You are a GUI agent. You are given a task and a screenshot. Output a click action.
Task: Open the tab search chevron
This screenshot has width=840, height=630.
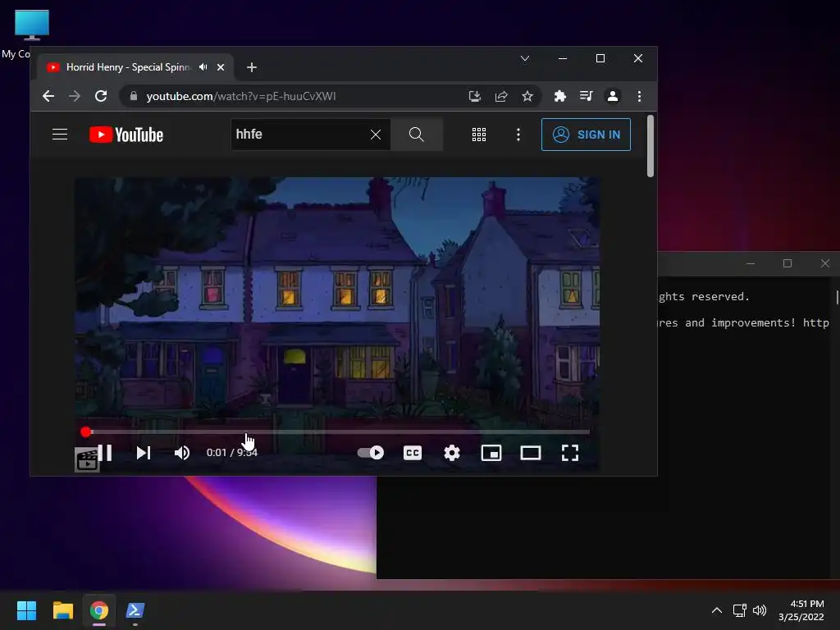(x=525, y=58)
